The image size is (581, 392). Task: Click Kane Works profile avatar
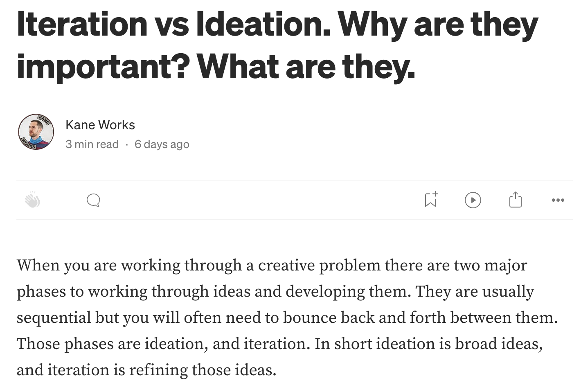(36, 132)
